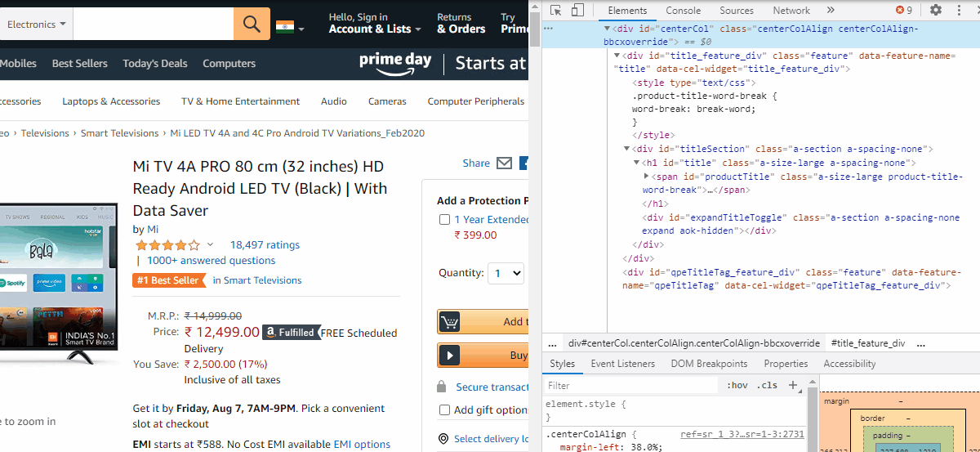Collapse the centerCol div node
Image resolution: width=980 pixels, height=452 pixels.
tap(605, 29)
